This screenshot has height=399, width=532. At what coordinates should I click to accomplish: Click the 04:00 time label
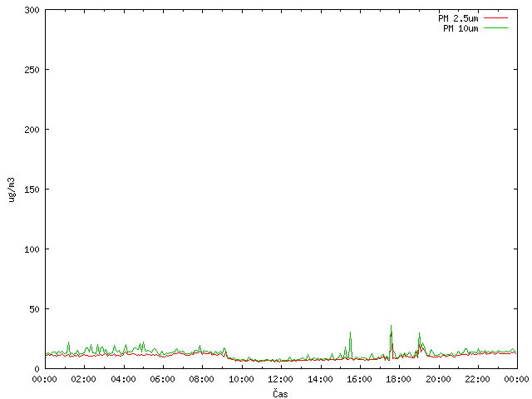pyautogui.click(x=123, y=379)
